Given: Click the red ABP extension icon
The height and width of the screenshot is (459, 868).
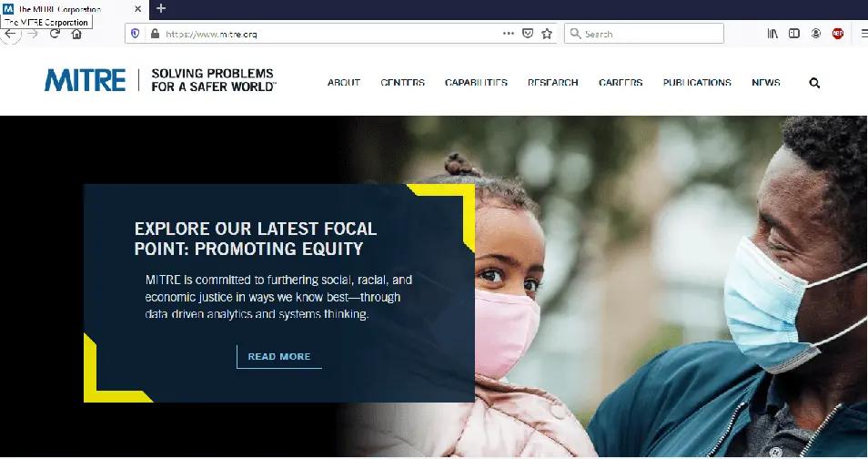Looking at the screenshot, I should pos(838,34).
